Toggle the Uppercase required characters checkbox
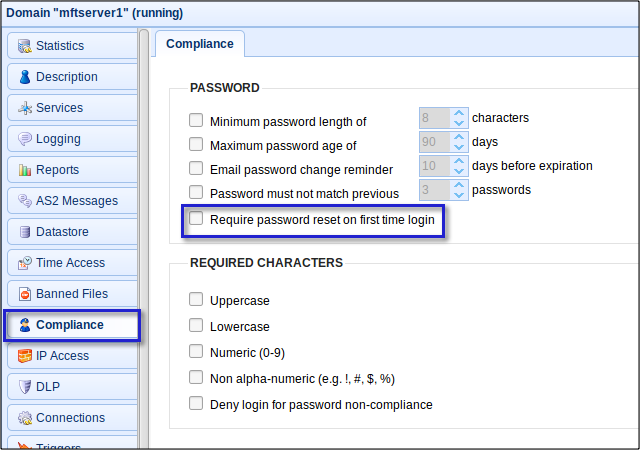The image size is (640, 450). tap(196, 299)
